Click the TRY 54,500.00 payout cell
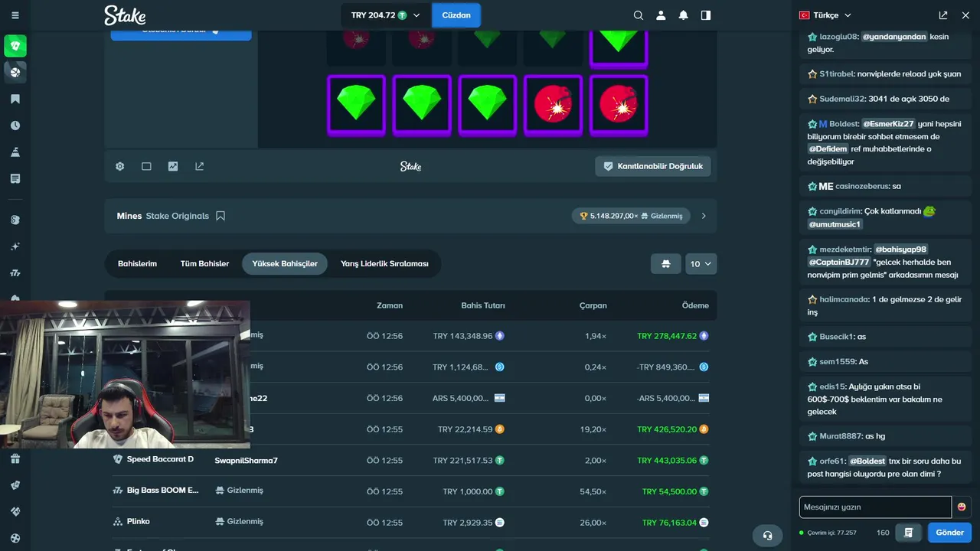980x551 pixels. pos(669,491)
